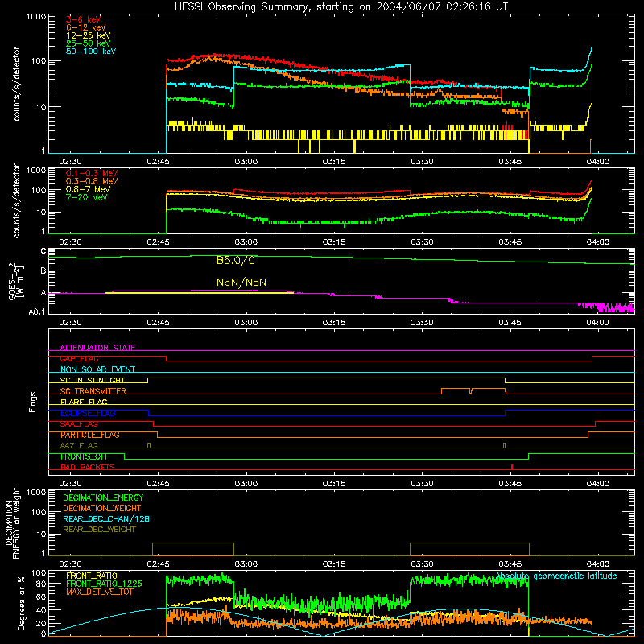Viewport: 644px width, 644px height.
Task: Select the 6-12 keV legend label
Action: [x=86, y=27]
